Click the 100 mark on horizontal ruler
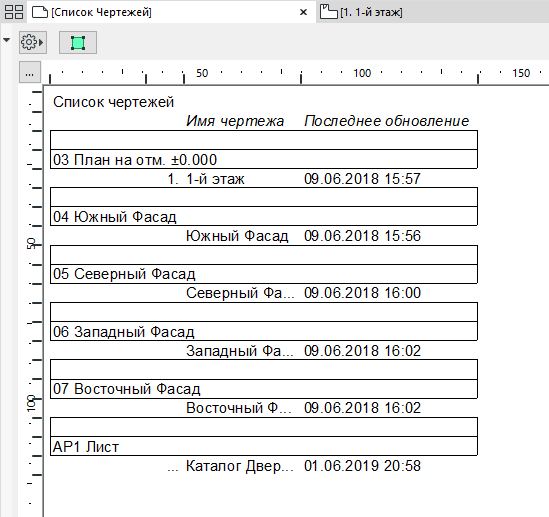 click(x=362, y=73)
